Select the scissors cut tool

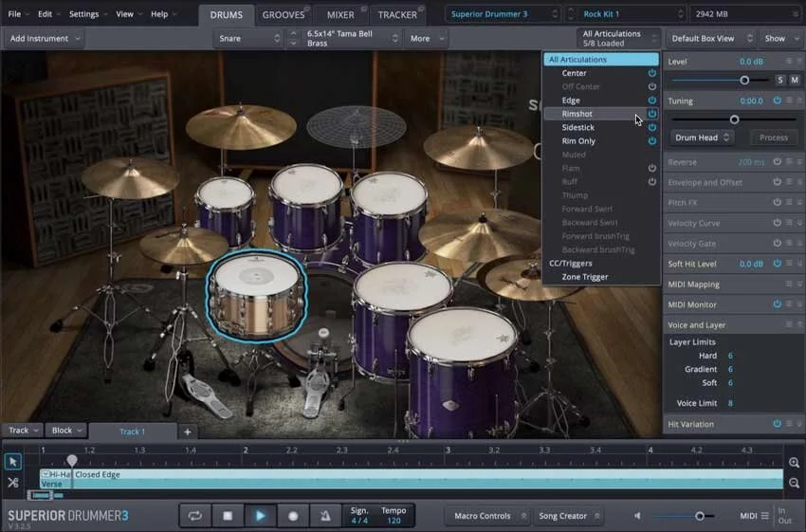click(13, 482)
